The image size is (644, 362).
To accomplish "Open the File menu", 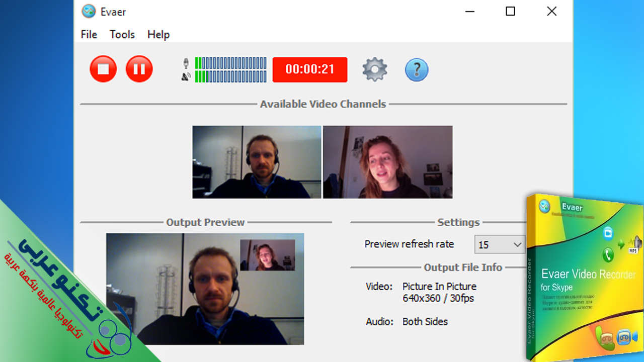I will coord(89,34).
